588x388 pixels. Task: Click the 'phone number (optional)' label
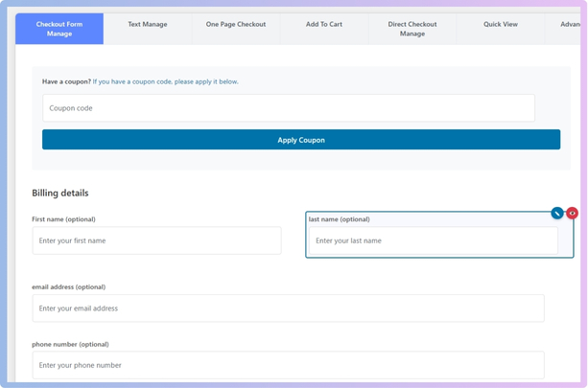tap(70, 344)
